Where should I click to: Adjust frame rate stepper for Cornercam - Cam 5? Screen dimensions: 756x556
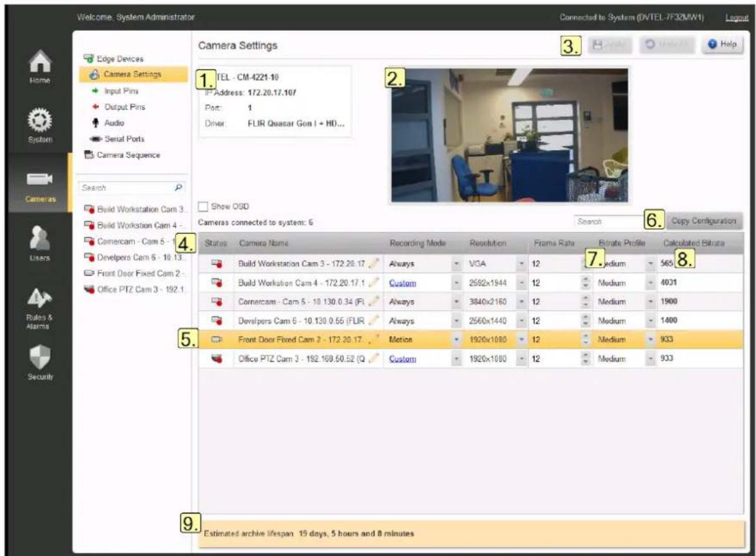(586, 302)
